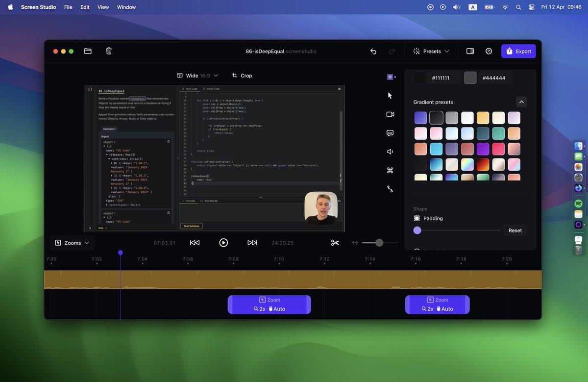
Task: Click the webcam overlay thumbnail in preview
Action: pyautogui.click(x=321, y=208)
